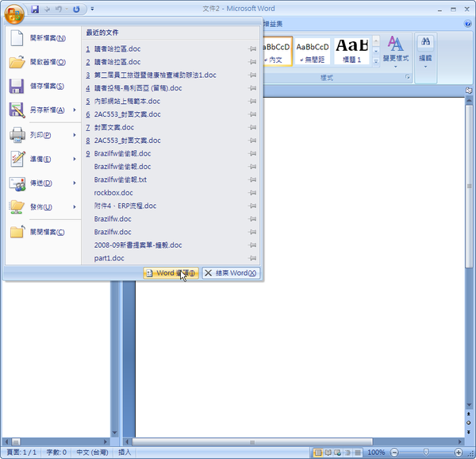Open Word Help via the question mark icon

(x=468, y=24)
